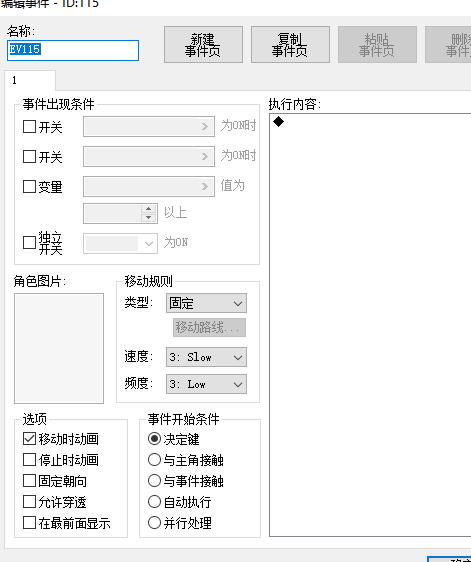Open the 变量 selection field
The image size is (471, 562).
tap(149, 186)
